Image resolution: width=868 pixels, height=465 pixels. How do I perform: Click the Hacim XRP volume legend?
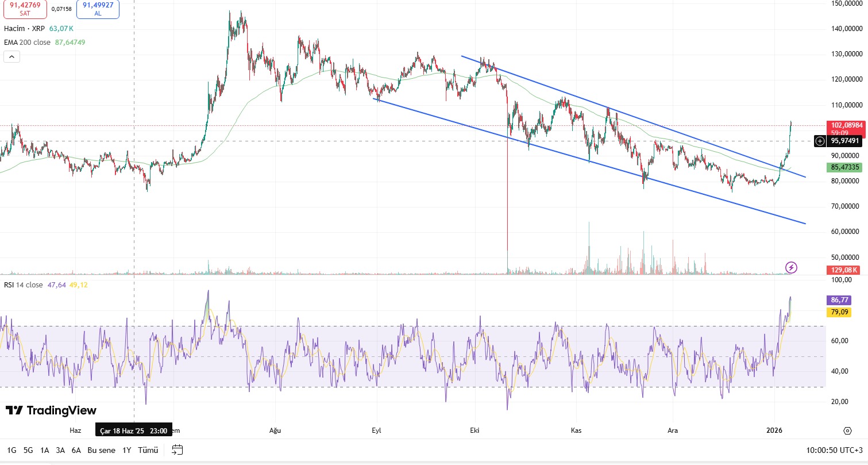point(25,28)
